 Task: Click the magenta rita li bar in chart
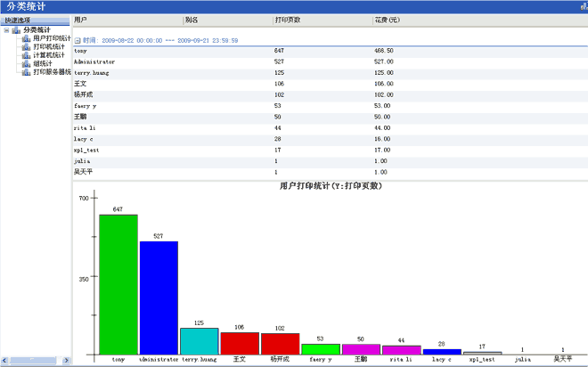point(402,350)
